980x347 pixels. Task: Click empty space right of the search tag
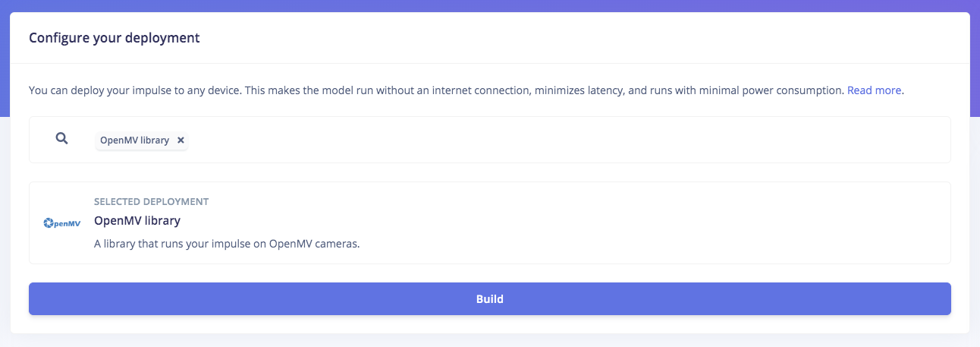tap(569, 140)
